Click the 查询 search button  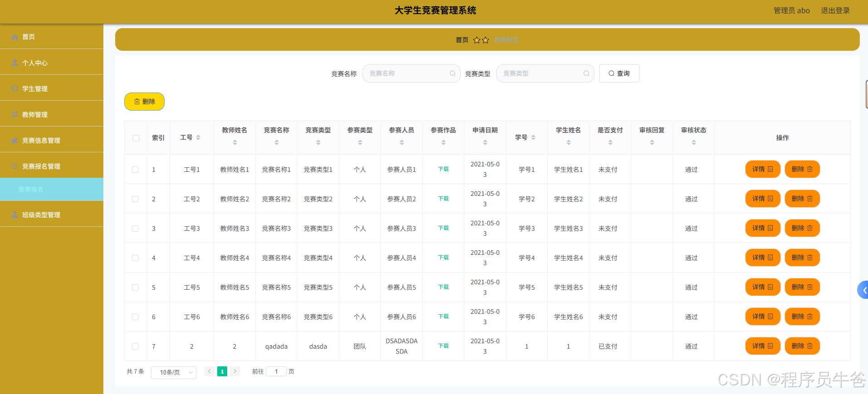point(619,73)
